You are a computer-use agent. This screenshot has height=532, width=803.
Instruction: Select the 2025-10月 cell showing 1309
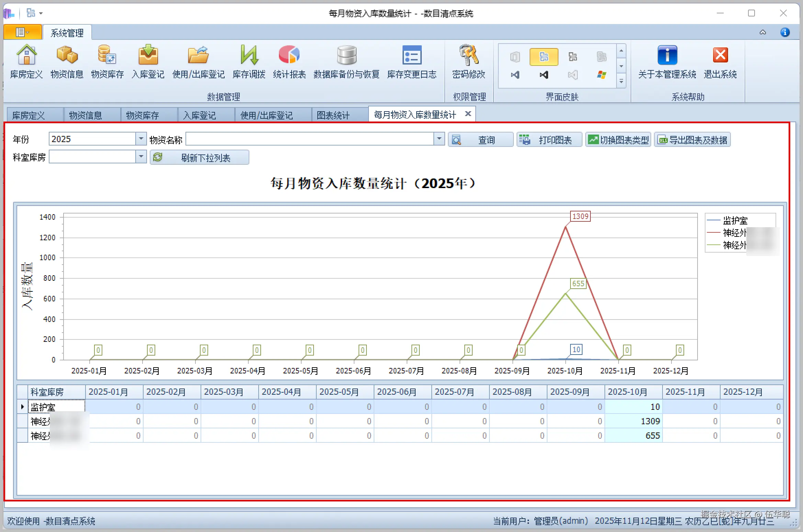634,421
